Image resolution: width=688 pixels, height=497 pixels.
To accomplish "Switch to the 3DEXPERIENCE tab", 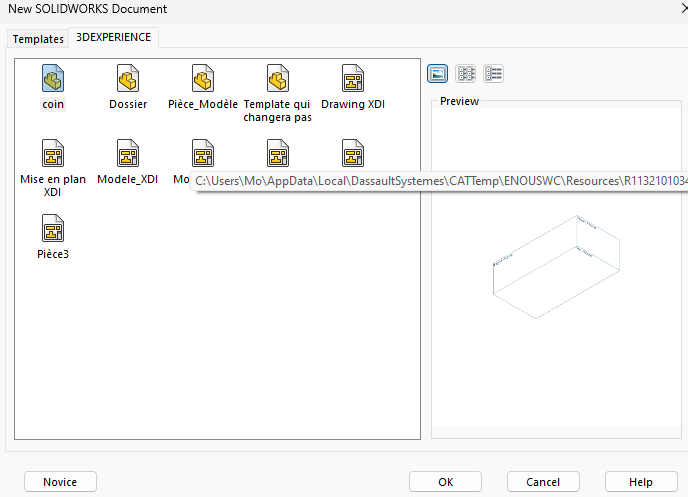I will pyautogui.click(x=114, y=38).
